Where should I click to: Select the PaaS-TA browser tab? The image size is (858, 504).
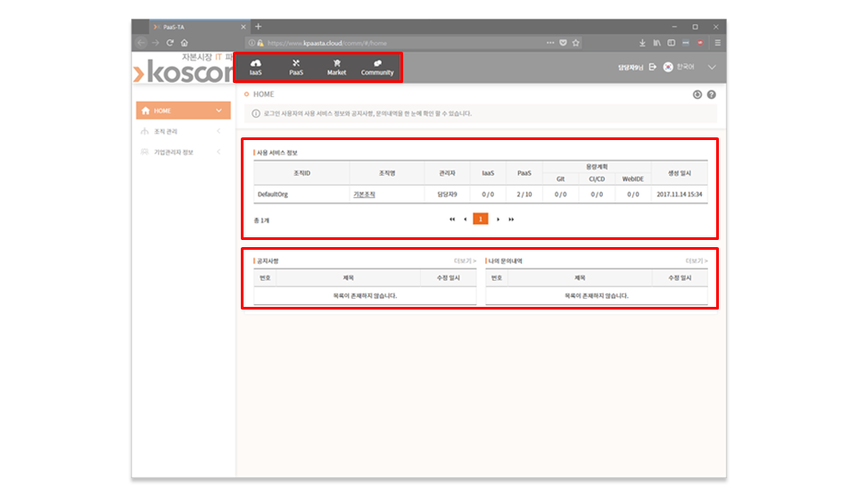pyautogui.click(x=199, y=27)
